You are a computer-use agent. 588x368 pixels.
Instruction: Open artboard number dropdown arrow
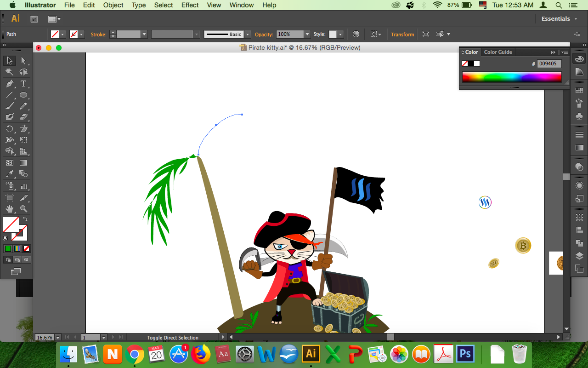coord(104,338)
